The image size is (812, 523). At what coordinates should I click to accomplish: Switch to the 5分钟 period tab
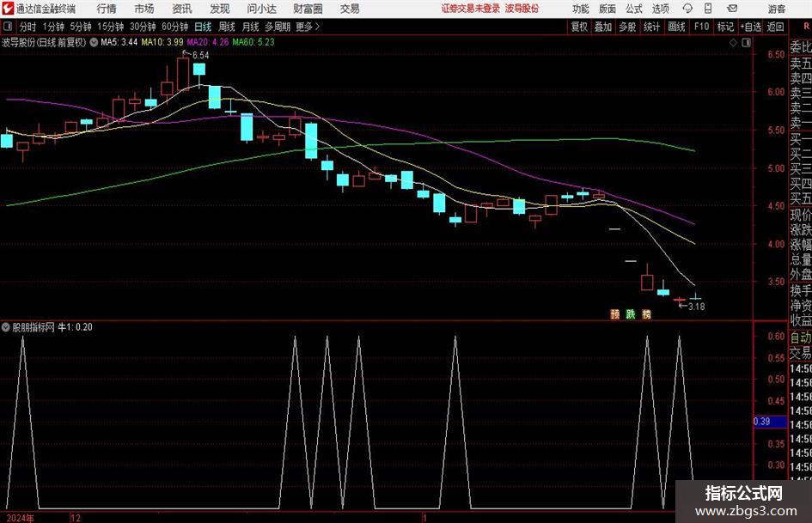pos(81,27)
